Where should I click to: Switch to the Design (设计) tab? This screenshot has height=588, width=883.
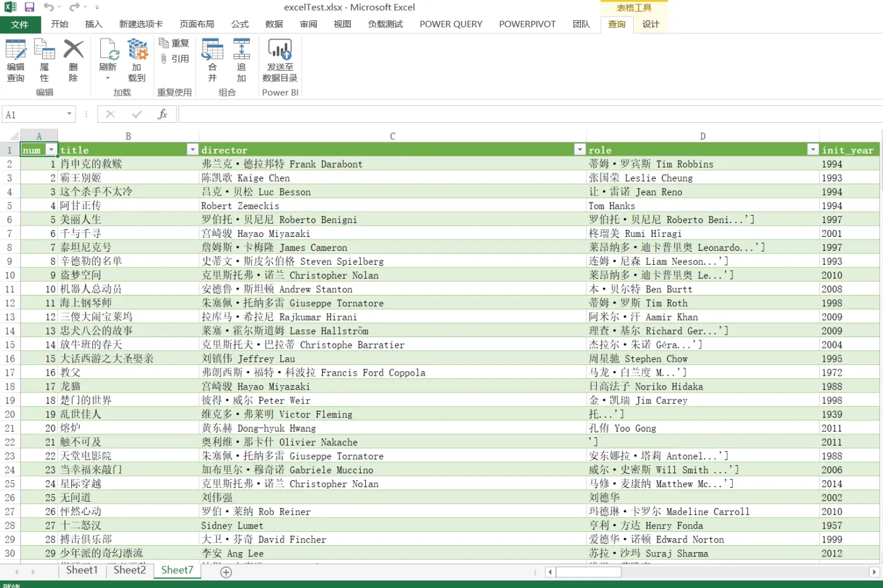[x=650, y=24]
